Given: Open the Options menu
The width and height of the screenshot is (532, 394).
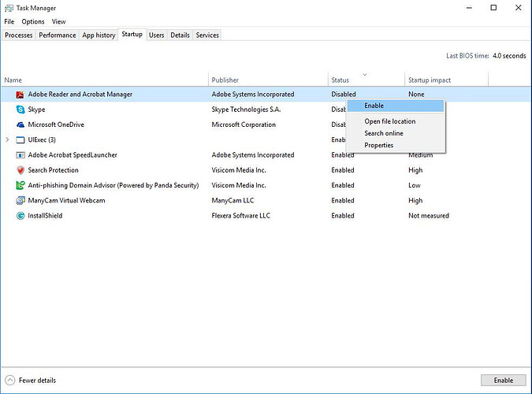Looking at the screenshot, I should pos(33,22).
